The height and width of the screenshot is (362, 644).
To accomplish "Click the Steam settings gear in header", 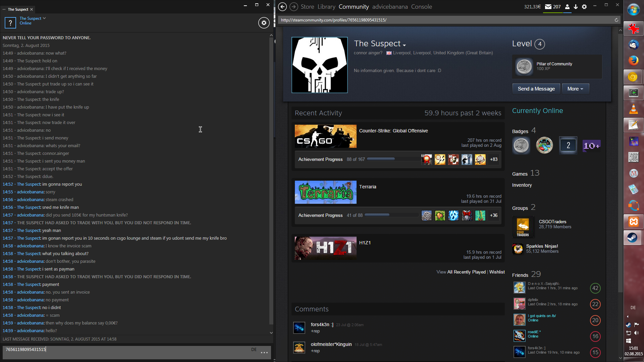I will (x=584, y=7).
